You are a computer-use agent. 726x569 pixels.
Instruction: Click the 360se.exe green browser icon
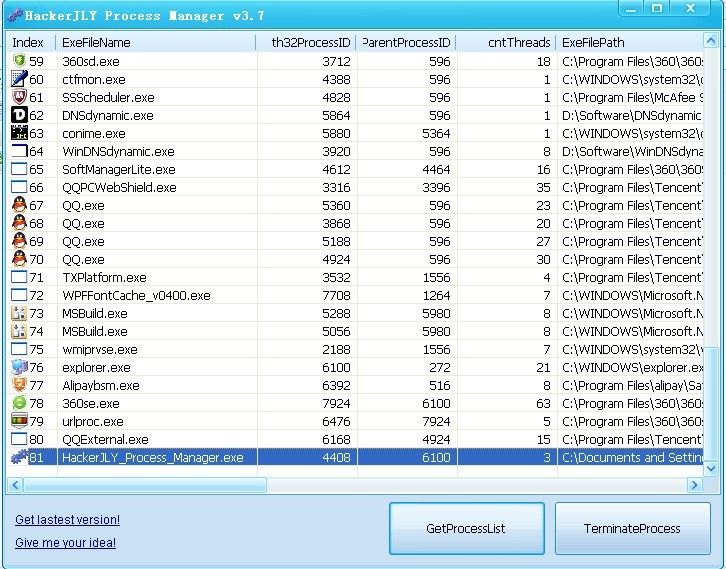pos(18,403)
